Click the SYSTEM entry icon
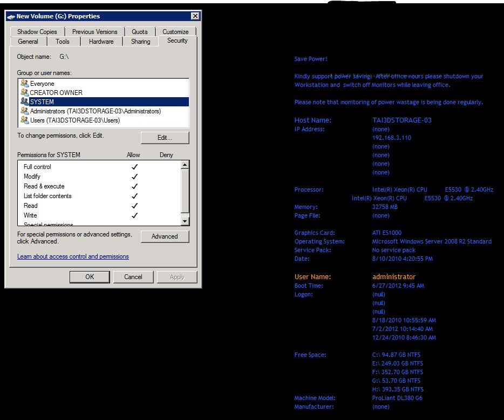The height and width of the screenshot is (420, 504). click(24, 101)
